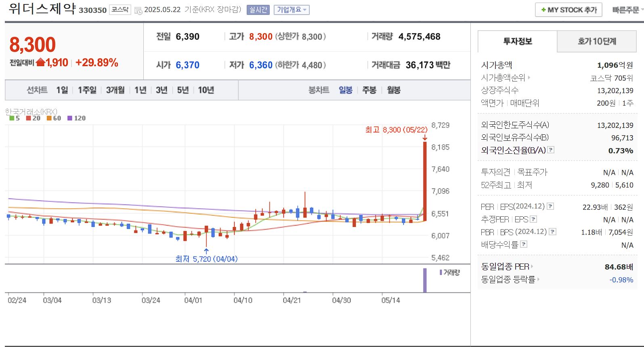Click the 04/01 date on the chart axis
The width and height of the screenshot is (644, 347).
[x=193, y=300]
